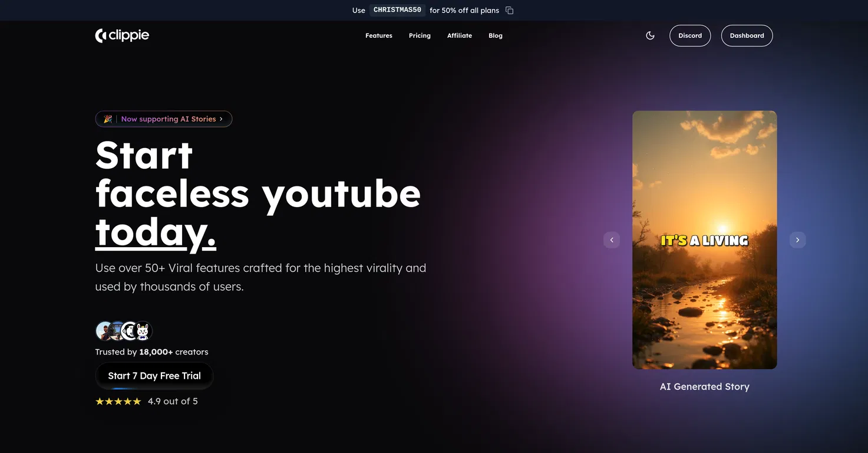This screenshot has width=868, height=453.
Task: Start the 7 Day Free Trial
Action: [x=154, y=376]
